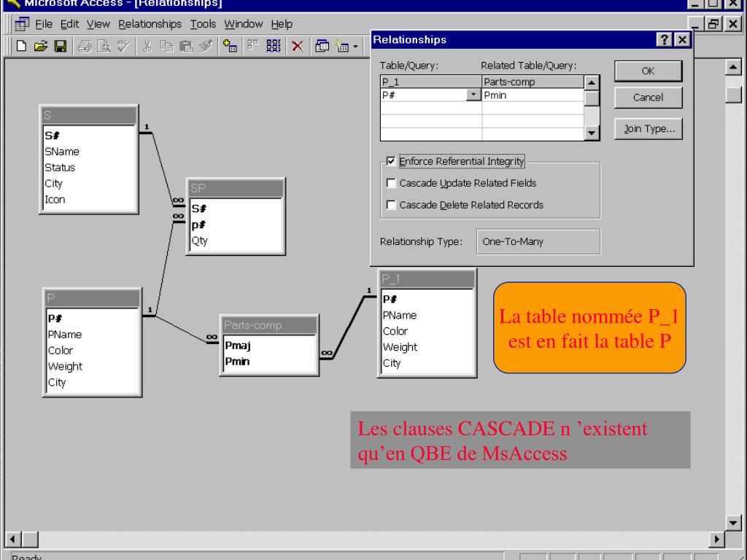
Task: Open the Help menu
Action: click(282, 24)
